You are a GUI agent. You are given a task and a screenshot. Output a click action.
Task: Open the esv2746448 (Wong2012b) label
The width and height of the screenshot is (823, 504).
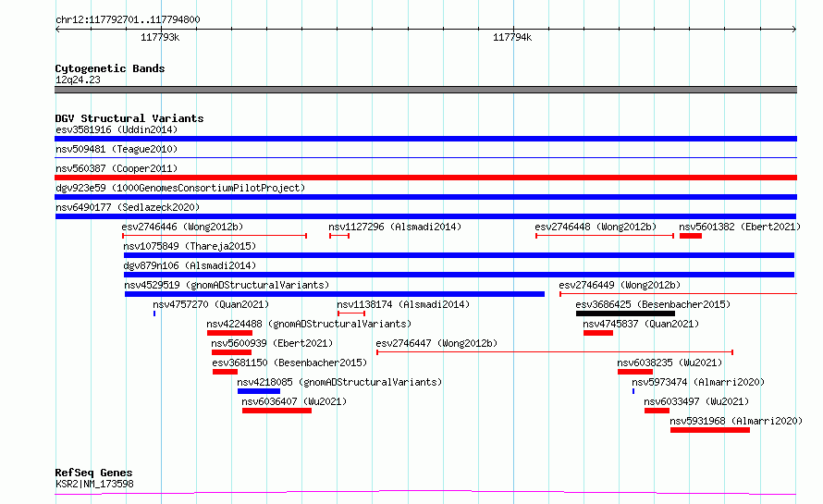596,227
